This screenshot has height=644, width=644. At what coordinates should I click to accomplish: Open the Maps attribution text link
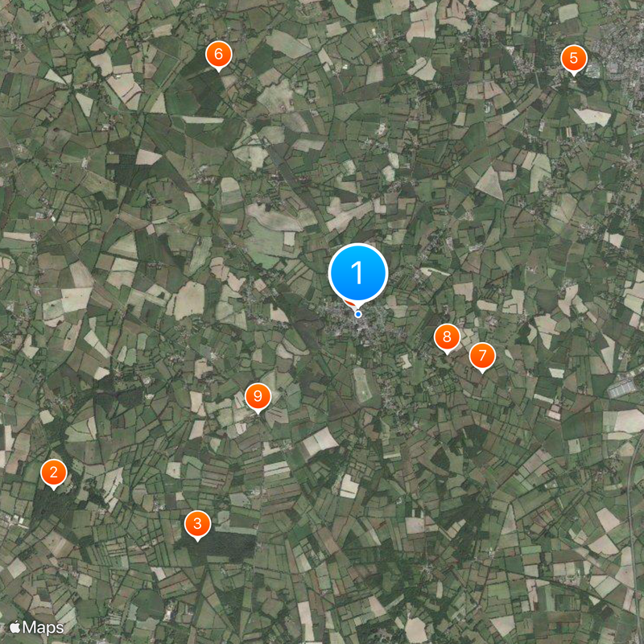point(43,628)
